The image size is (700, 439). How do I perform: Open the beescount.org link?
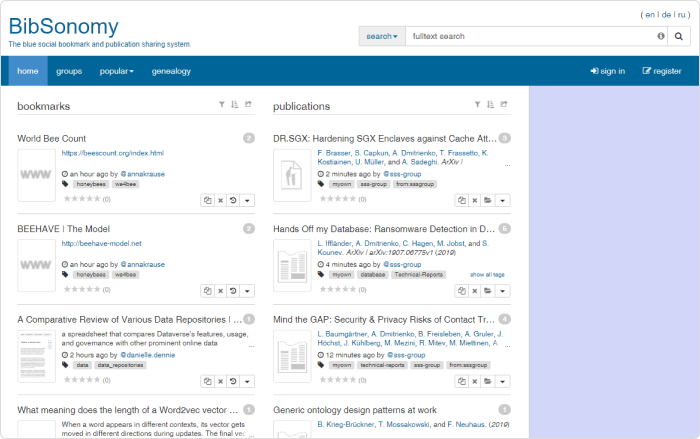pyautogui.click(x=112, y=153)
